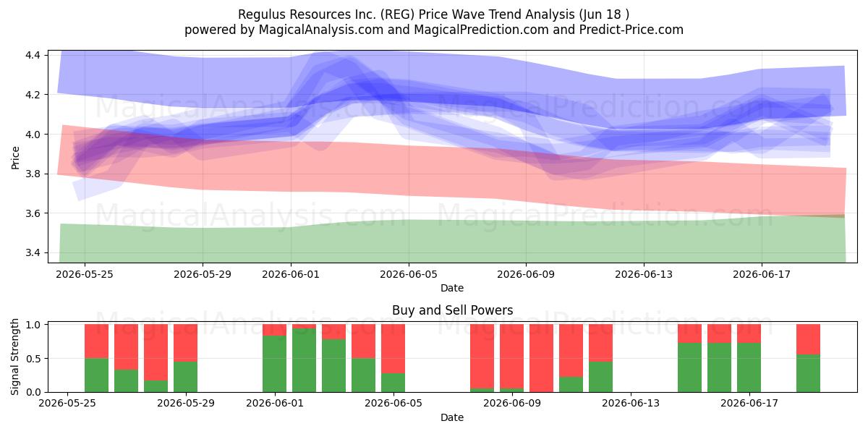Click 2026-06-17 tick on Buy and Sell axis
Screen dimensions: 868x434
[749, 404]
